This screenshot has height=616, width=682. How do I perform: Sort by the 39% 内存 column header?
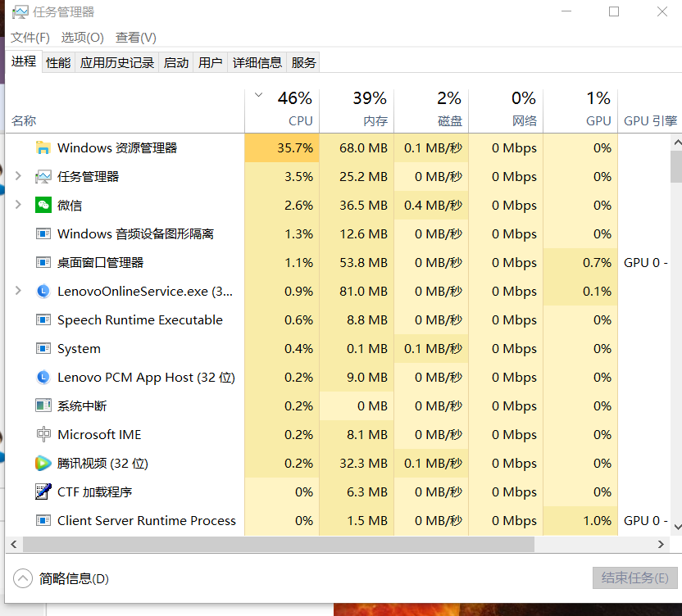tap(357, 111)
